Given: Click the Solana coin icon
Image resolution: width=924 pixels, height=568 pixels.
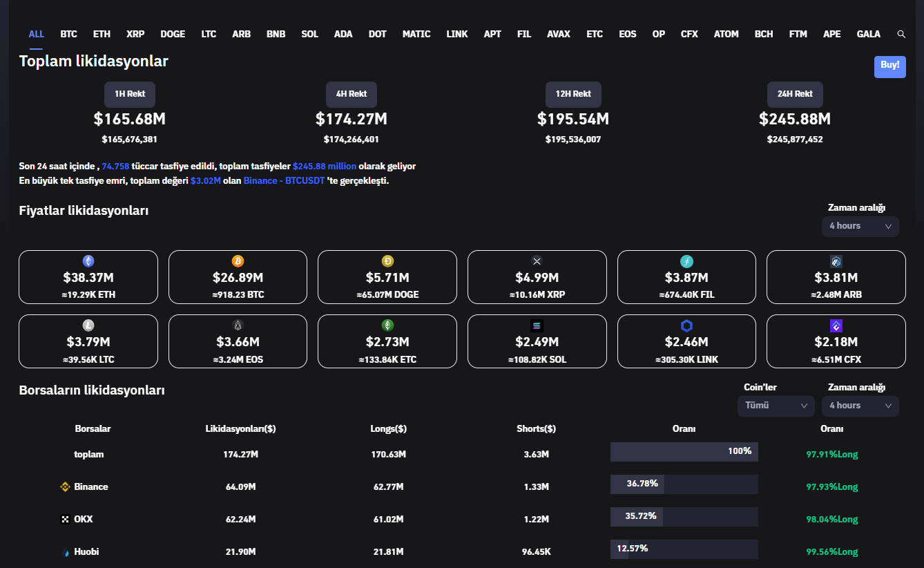Looking at the screenshot, I should (537, 325).
